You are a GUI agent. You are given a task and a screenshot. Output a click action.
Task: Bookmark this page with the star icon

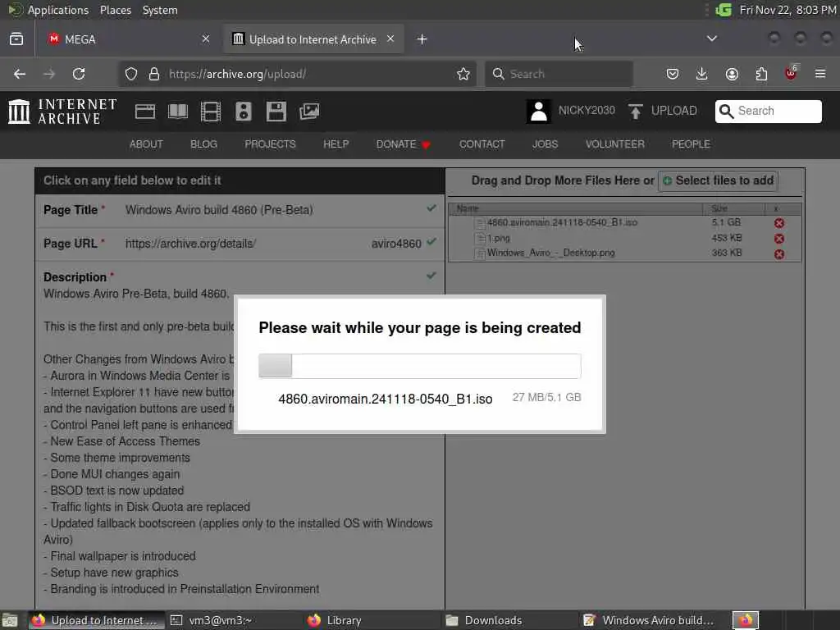click(463, 74)
